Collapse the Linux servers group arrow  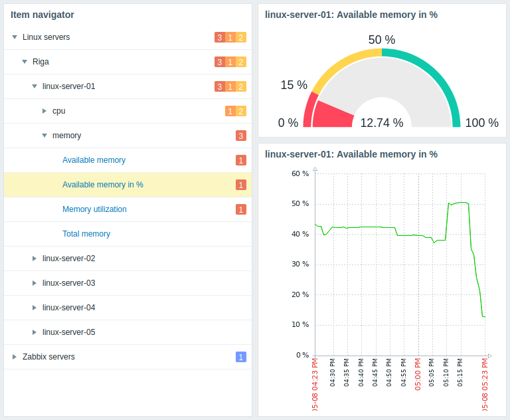click(15, 37)
